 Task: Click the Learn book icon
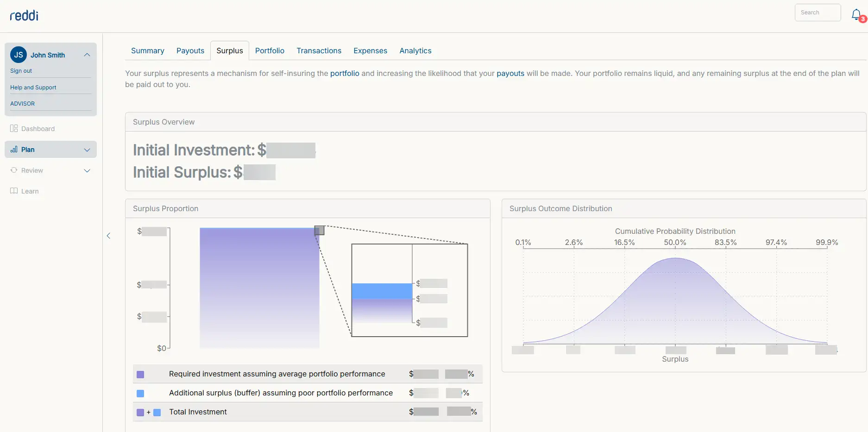(14, 191)
